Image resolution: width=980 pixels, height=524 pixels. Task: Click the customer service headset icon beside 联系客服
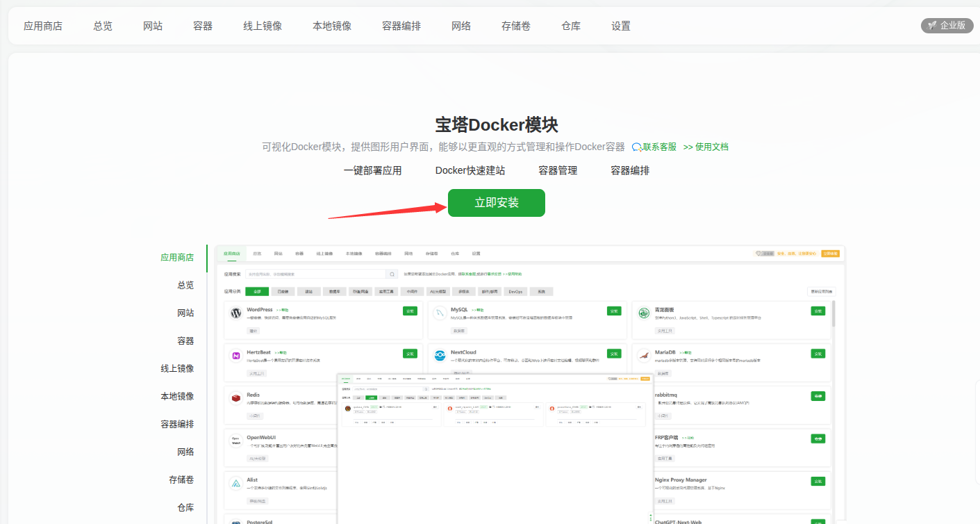click(636, 147)
